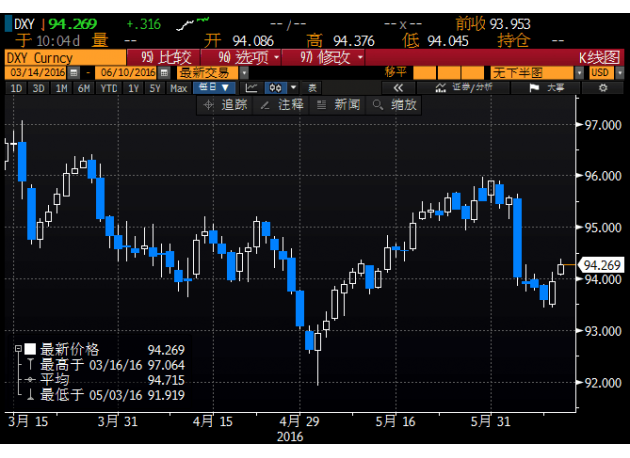The image size is (630, 458).
Task: Open the USD currency dropdown
Action: pos(602,73)
